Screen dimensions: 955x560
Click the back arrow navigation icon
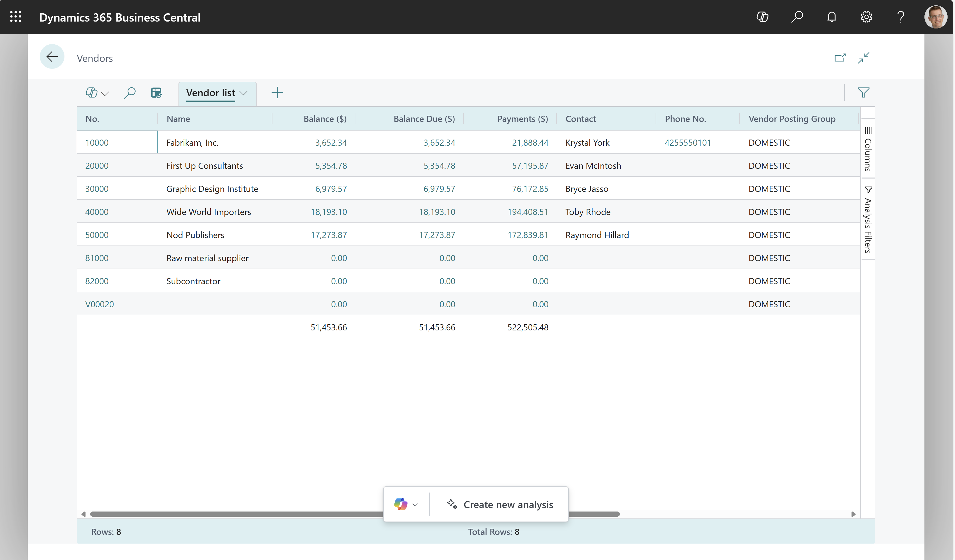(53, 57)
